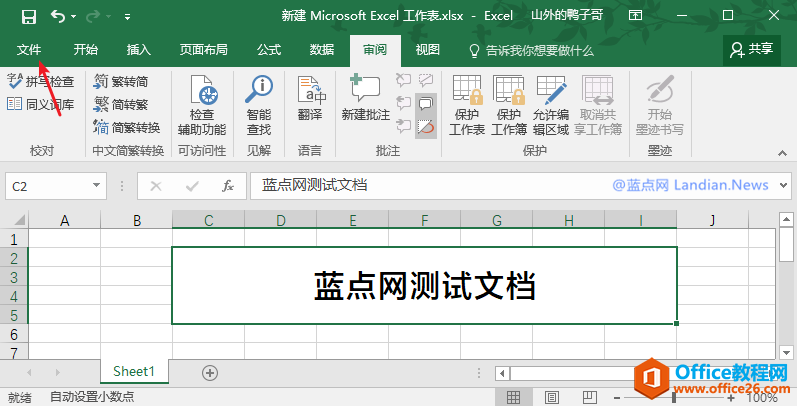Click 保护工作簿 protect workbook

509,105
